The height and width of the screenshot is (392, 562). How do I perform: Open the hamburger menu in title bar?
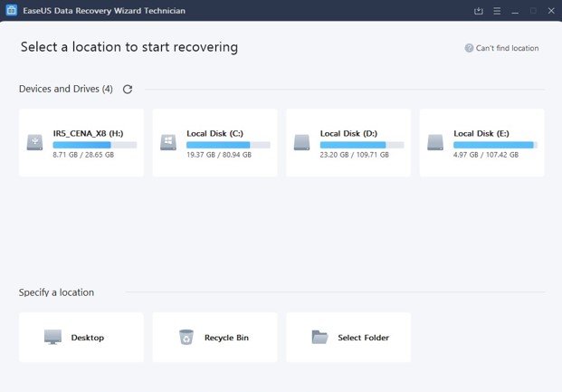click(497, 11)
